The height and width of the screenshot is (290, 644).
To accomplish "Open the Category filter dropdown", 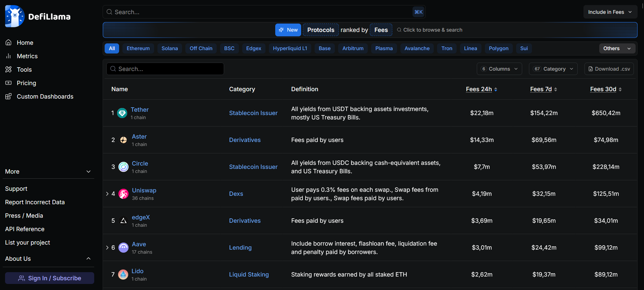I will (553, 69).
